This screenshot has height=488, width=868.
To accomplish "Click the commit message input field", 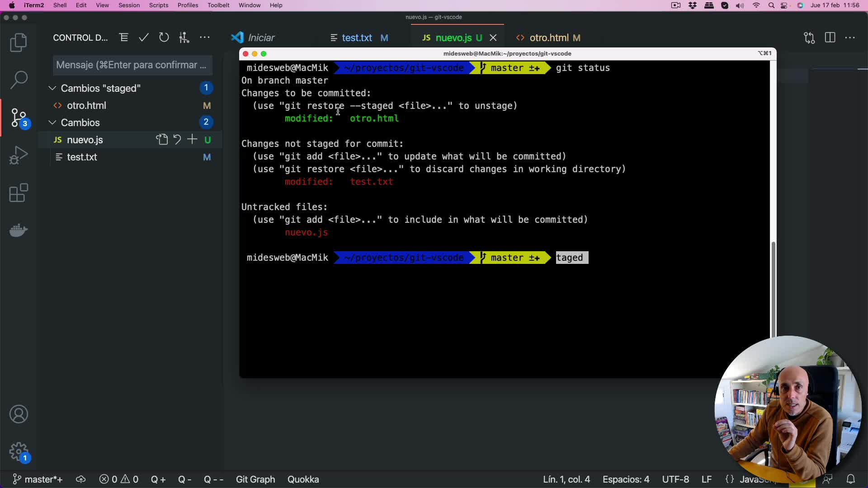I will coord(132,65).
